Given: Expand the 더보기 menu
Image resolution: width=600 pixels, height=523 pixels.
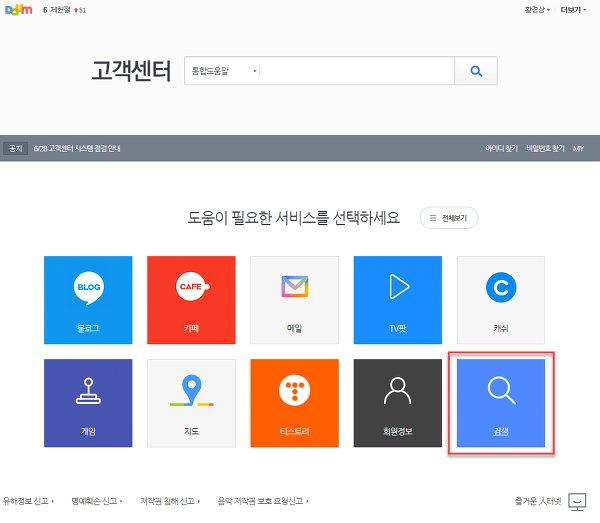Looking at the screenshot, I should 573,10.
